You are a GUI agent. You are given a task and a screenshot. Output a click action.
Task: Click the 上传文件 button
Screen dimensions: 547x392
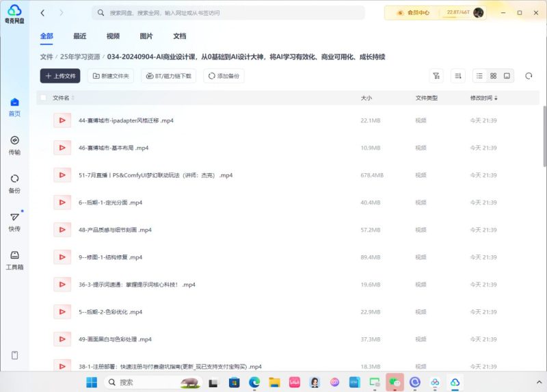[x=60, y=76]
